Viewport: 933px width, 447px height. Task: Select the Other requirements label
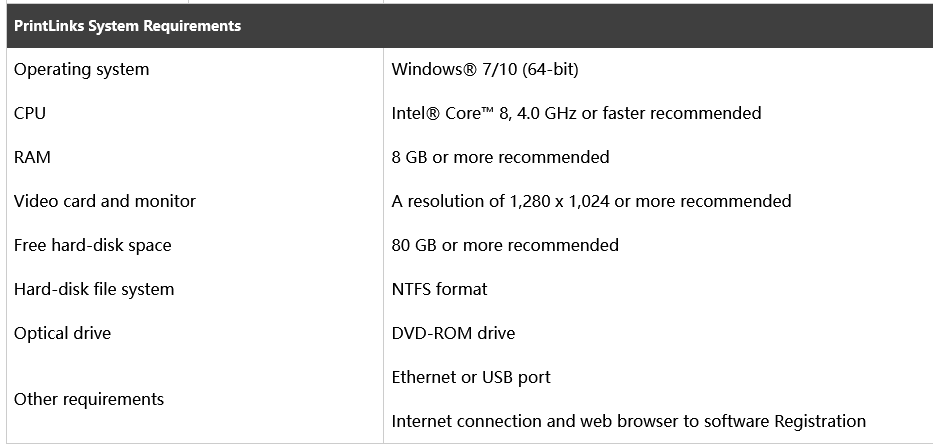89,399
